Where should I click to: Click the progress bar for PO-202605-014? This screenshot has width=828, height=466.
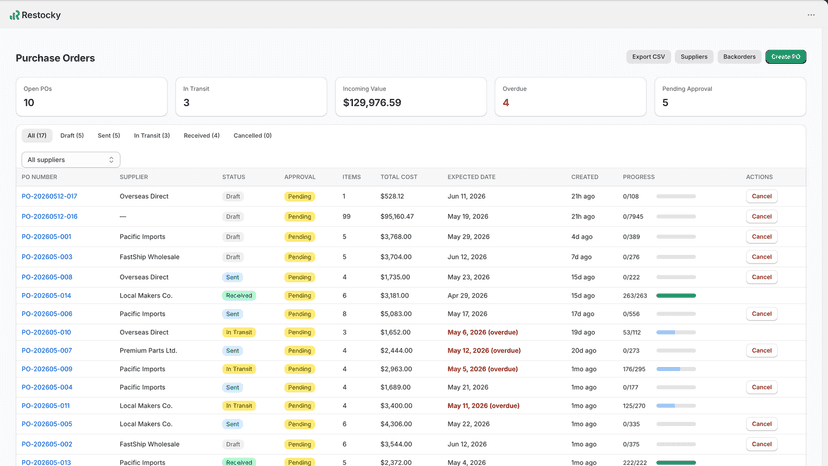click(676, 296)
